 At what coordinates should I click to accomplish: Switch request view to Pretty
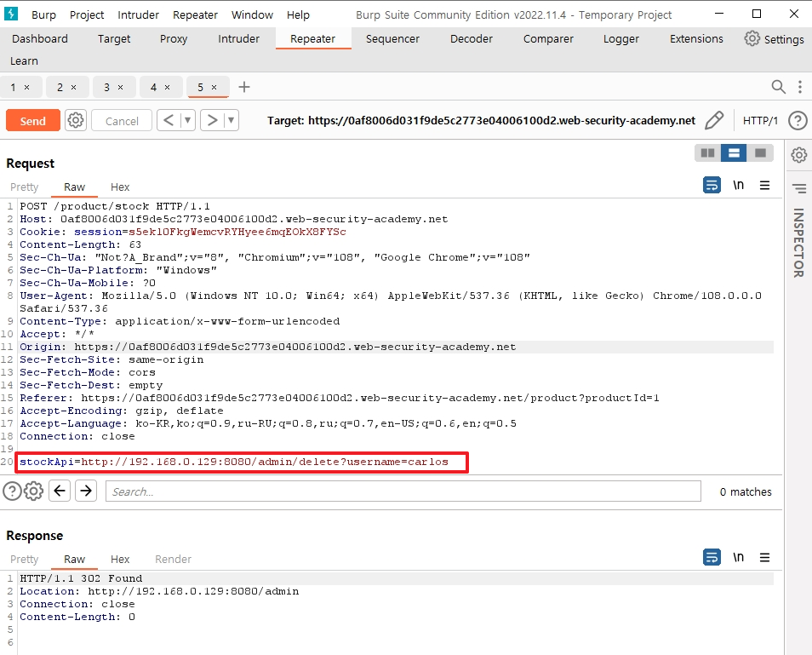pos(25,187)
